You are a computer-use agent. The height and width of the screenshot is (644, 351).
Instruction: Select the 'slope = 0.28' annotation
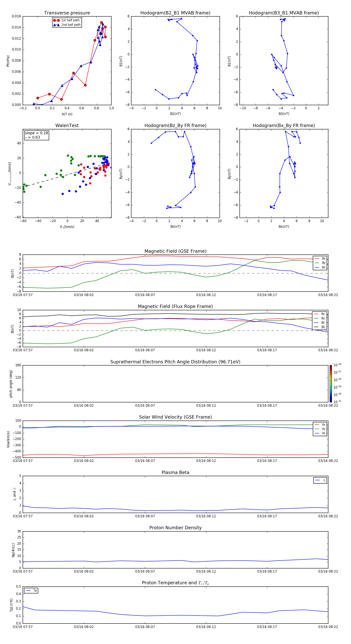point(36,133)
